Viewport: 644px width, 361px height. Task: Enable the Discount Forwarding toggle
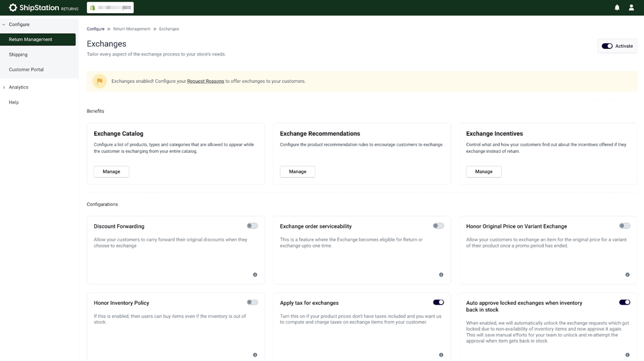point(252,225)
